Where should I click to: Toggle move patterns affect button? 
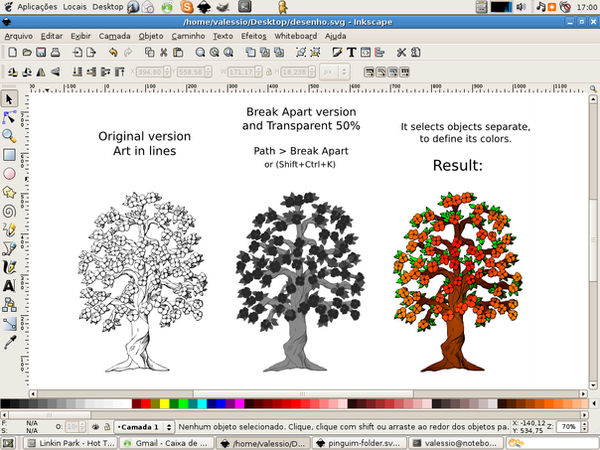pyautogui.click(x=404, y=72)
